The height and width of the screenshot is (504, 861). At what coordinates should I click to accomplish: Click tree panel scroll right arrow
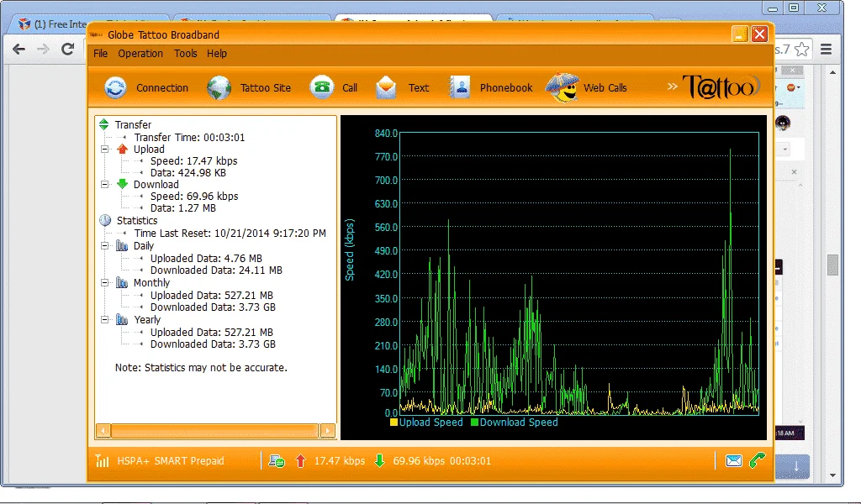[x=328, y=431]
